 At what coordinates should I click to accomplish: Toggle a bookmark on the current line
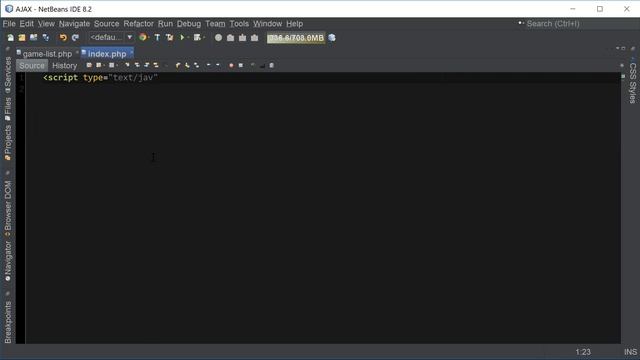click(197, 65)
